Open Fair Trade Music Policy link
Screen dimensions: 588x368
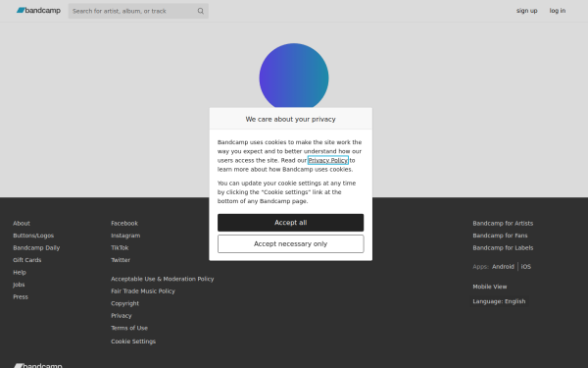point(143,291)
